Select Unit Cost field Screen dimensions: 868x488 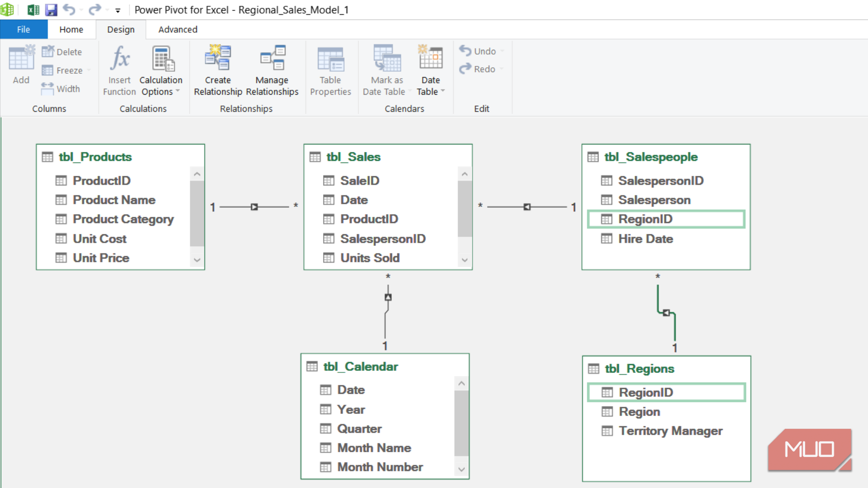[100, 239]
